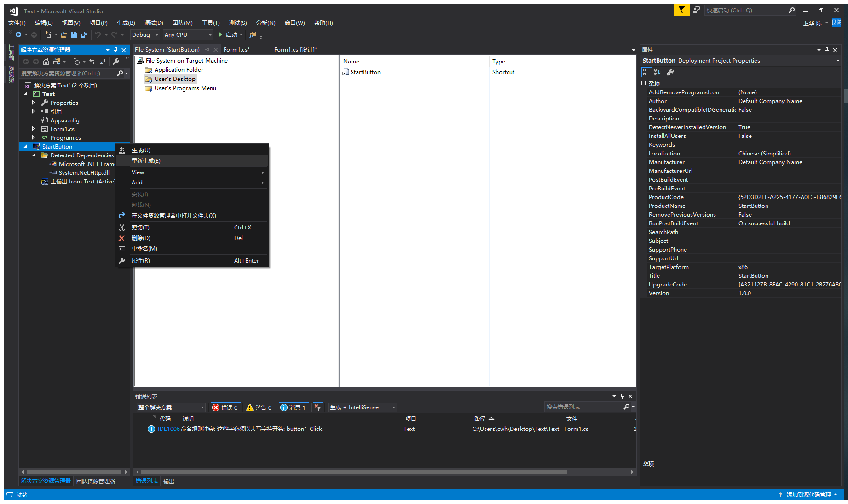Click the Alphabetical sort icon in Properties panel
The height and width of the screenshot is (504, 848).
tap(657, 72)
